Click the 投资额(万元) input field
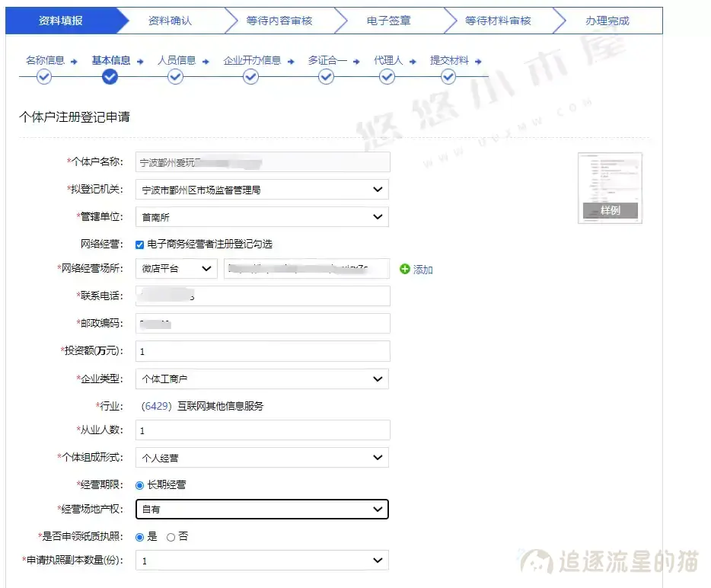The image size is (711, 588). pyautogui.click(x=262, y=351)
